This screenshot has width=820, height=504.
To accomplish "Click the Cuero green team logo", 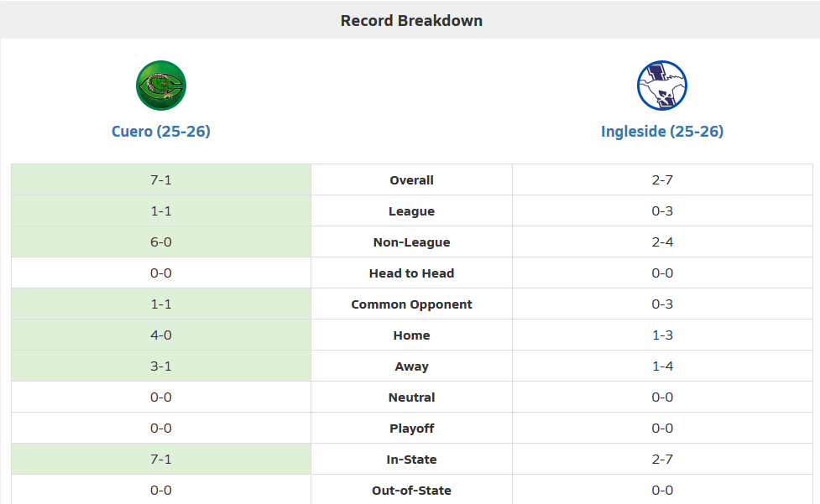I will point(161,86).
